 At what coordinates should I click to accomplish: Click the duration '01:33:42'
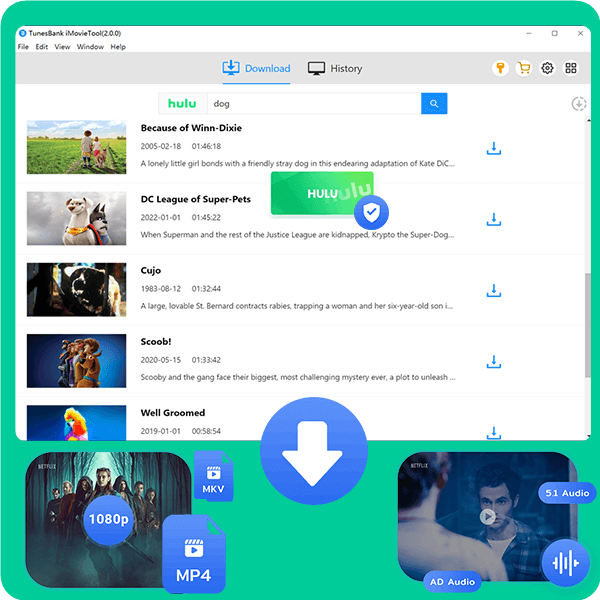[x=206, y=360]
